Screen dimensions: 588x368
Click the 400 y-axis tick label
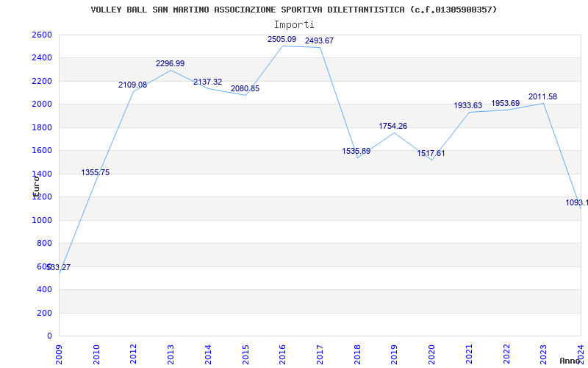[x=44, y=290]
